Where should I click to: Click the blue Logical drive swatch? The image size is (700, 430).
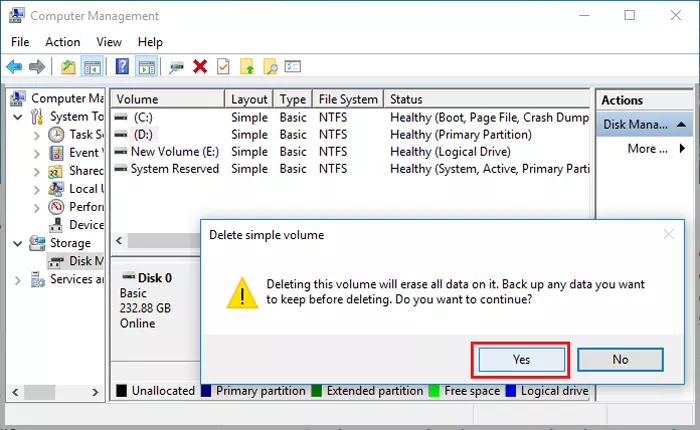511,391
